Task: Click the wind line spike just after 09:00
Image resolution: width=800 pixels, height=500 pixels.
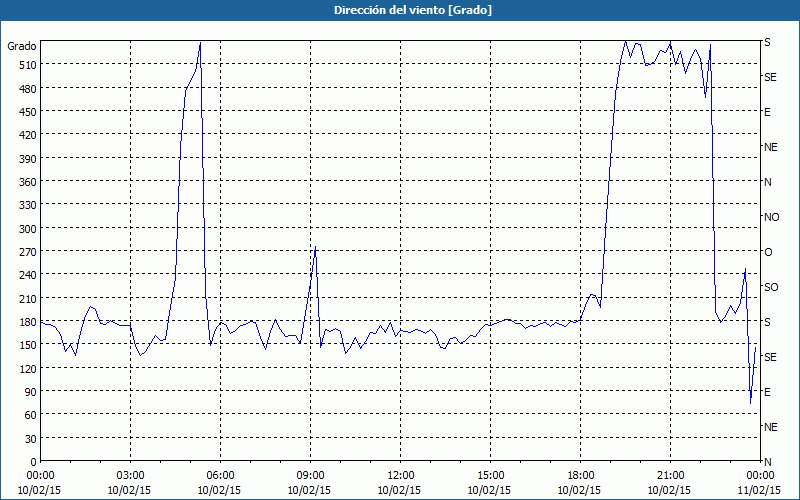Action: pos(315,247)
